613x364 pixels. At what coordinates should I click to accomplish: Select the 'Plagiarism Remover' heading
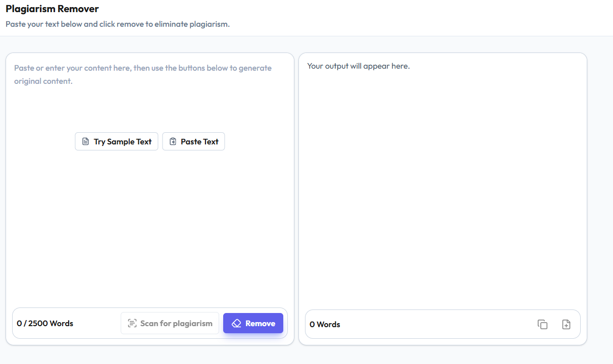tap(52, 9)
